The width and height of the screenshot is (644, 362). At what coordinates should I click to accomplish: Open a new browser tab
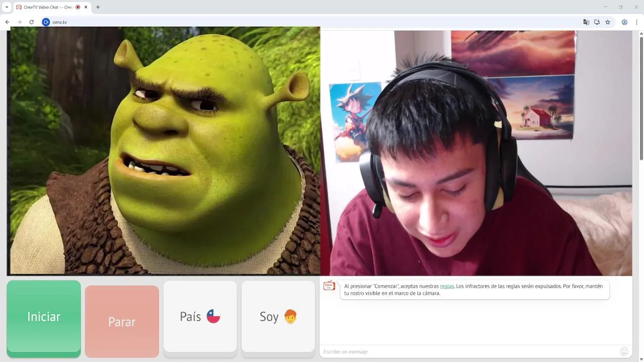point(98,7)
